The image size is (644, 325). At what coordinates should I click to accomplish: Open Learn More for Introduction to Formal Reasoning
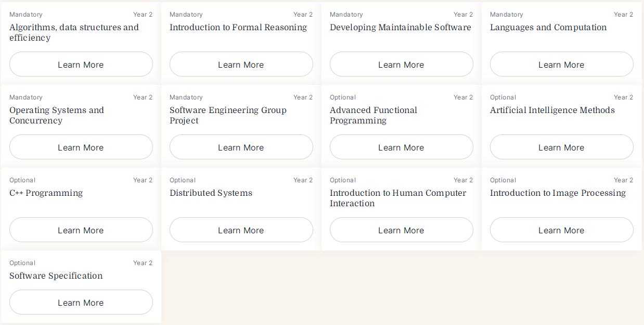point(241,64)
